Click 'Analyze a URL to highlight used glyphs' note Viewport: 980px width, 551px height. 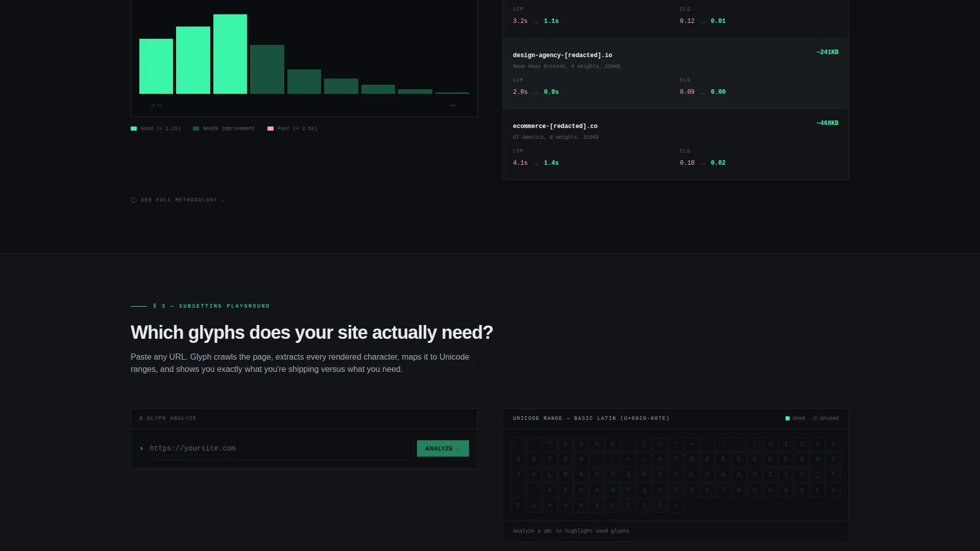click(x=571, y=531)
